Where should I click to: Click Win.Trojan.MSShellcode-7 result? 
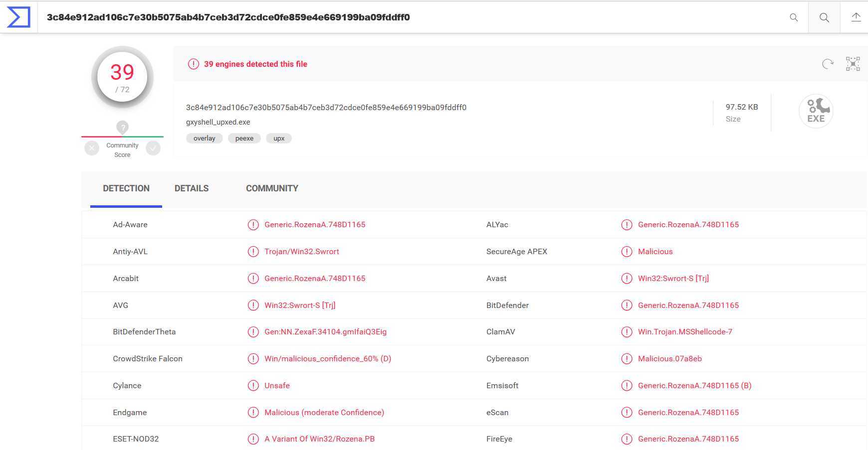pos(685,332)
